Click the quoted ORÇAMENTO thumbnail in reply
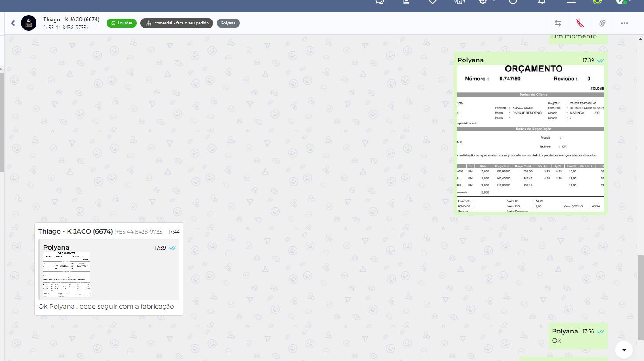Viewport: 644px width, 361px height. (67, 274)
